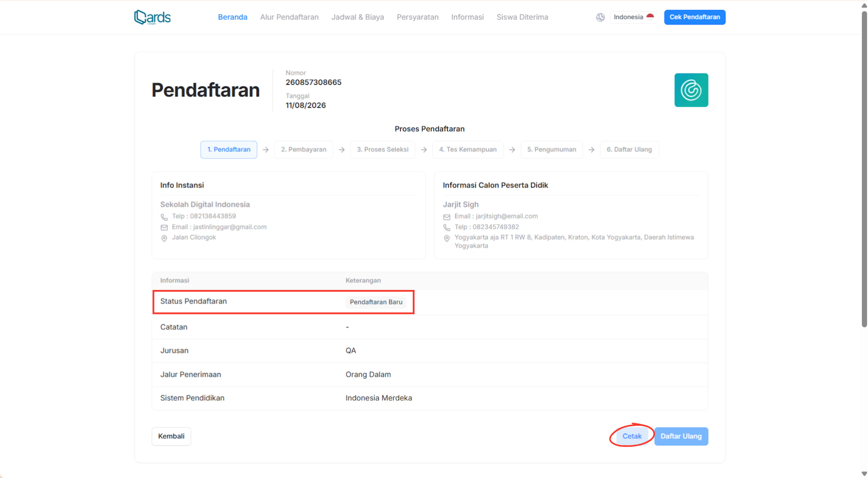Select step 3. Proses Seleksi
Image resolution: width=868 pixels, height=478 pixels.
tap(382, 150)
